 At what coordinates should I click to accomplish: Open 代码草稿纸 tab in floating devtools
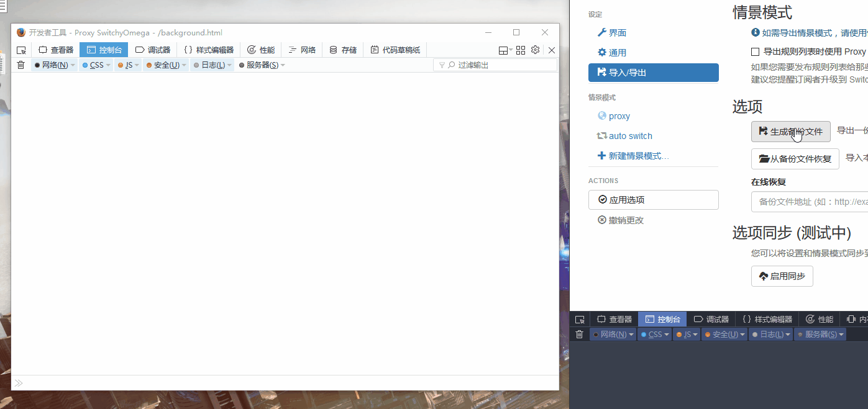[395, 50]
